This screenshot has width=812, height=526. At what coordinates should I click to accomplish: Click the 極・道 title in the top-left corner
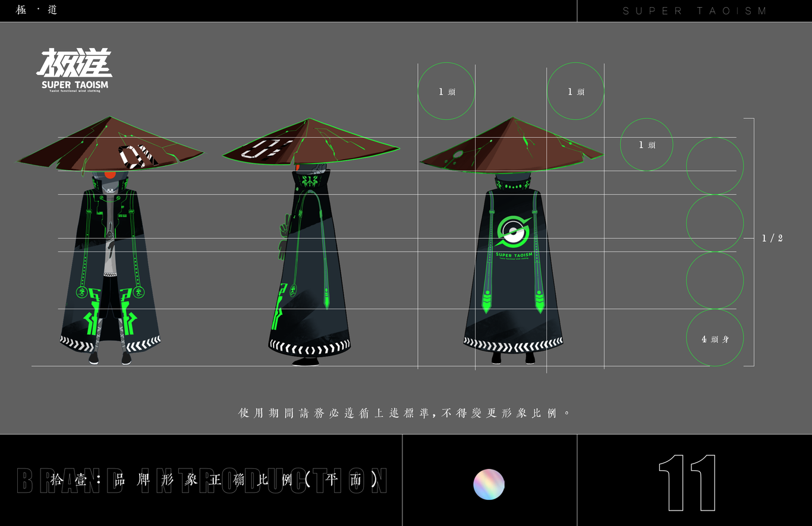coord(36,10)
